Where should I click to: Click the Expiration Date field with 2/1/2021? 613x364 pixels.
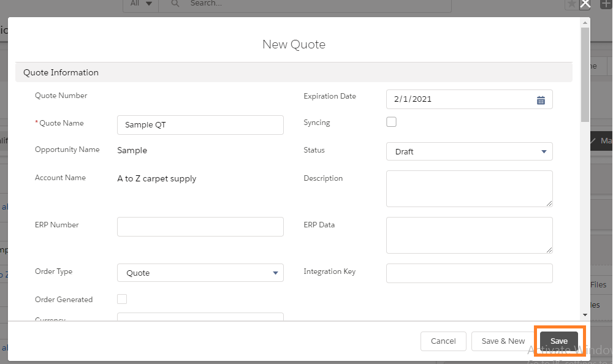(x=469, y=99)
